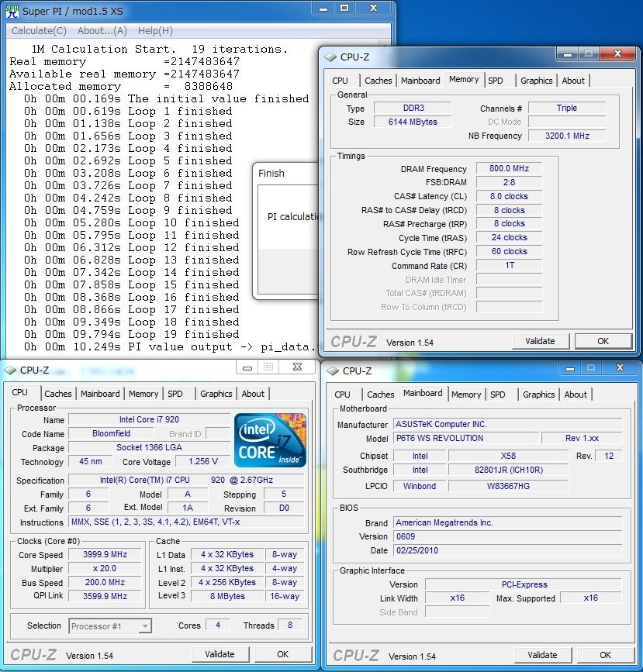Go to Caches tab in the Mainboard window

[x=381, y=395]
